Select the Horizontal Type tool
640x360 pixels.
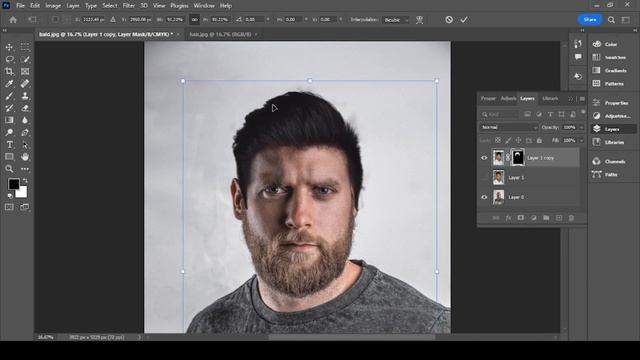coord(9,144)
